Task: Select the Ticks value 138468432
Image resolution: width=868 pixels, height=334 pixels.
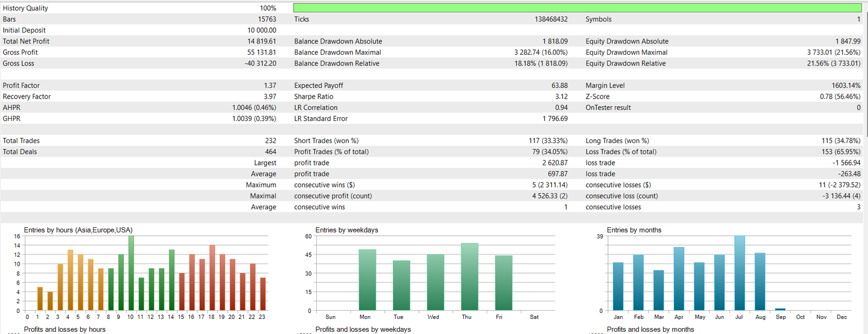Action: (x=551, y=19)
